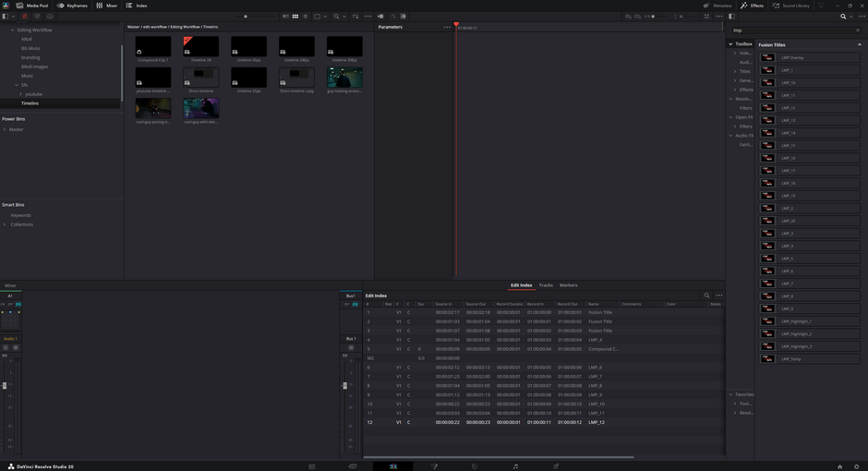Open Edit Index options menu
Viewport: 868px width, 471px height.
pyautogui.click(x=719, y=296)
